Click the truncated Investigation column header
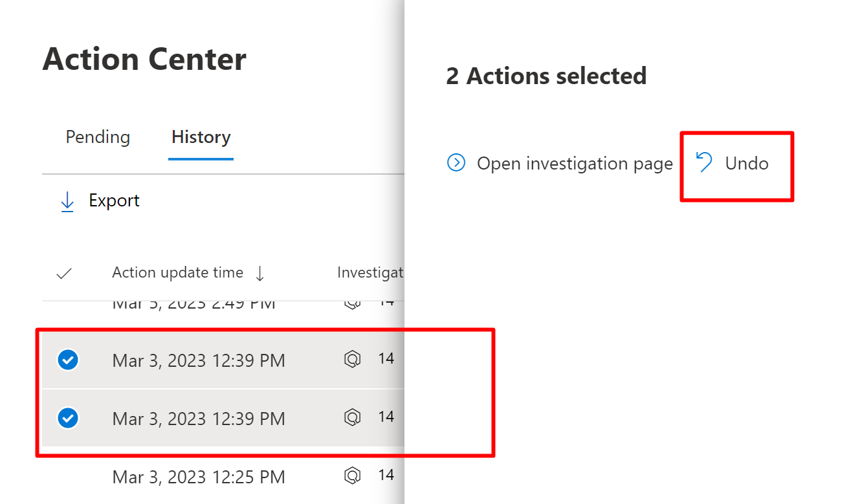849x504 pixels. 369,273
